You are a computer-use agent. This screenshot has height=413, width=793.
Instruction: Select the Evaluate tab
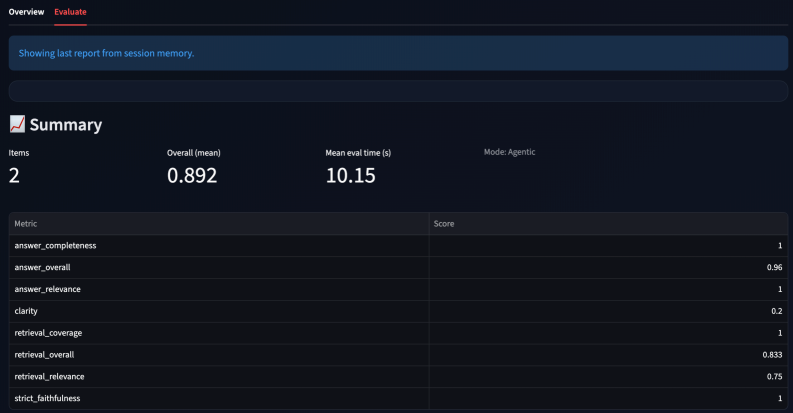70,11
